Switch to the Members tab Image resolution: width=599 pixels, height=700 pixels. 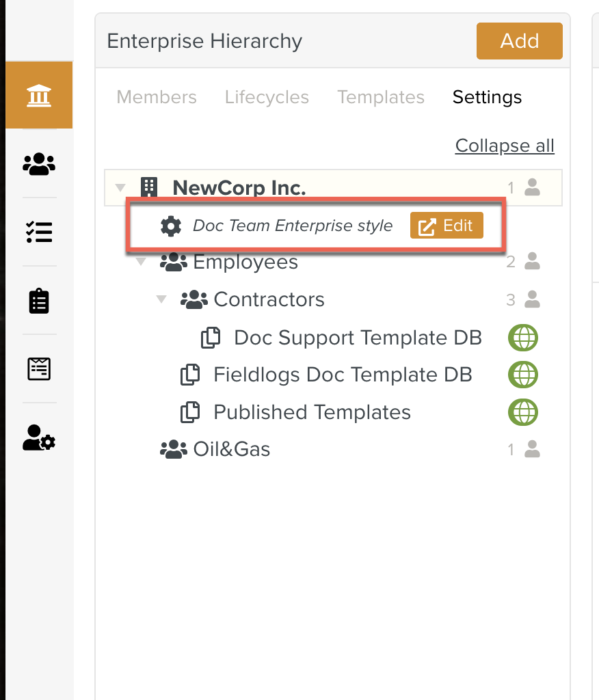click(157, 97)
